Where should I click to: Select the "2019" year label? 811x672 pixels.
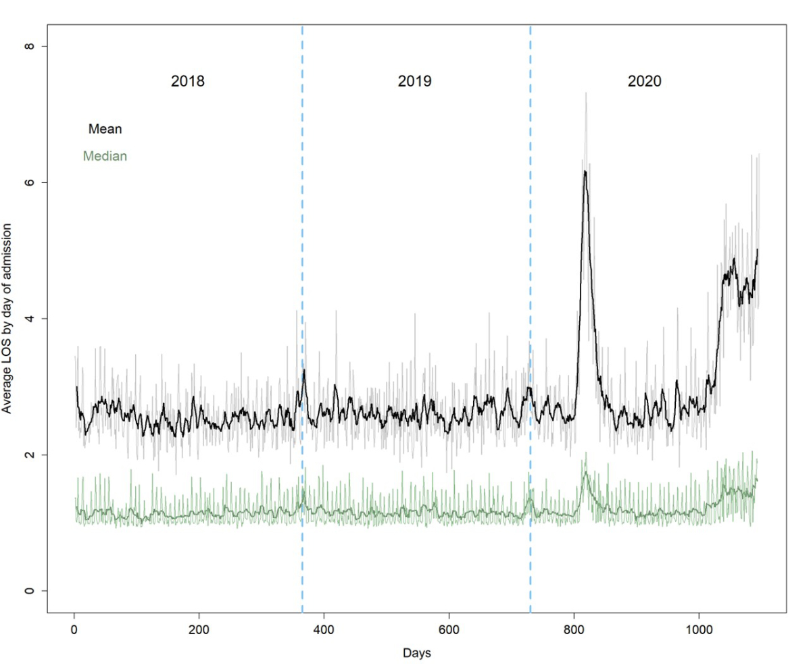pyautogui.click(x=414, y=82)
